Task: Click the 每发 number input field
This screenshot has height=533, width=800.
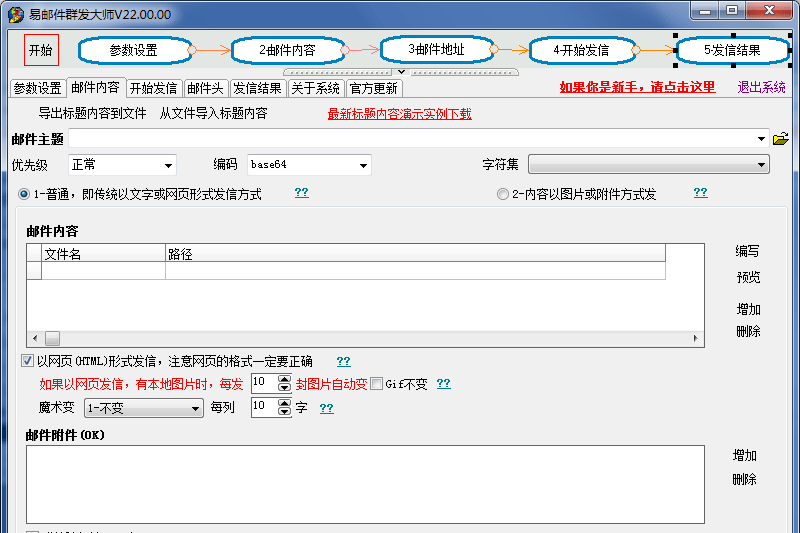Action: [x=265, y=384]
